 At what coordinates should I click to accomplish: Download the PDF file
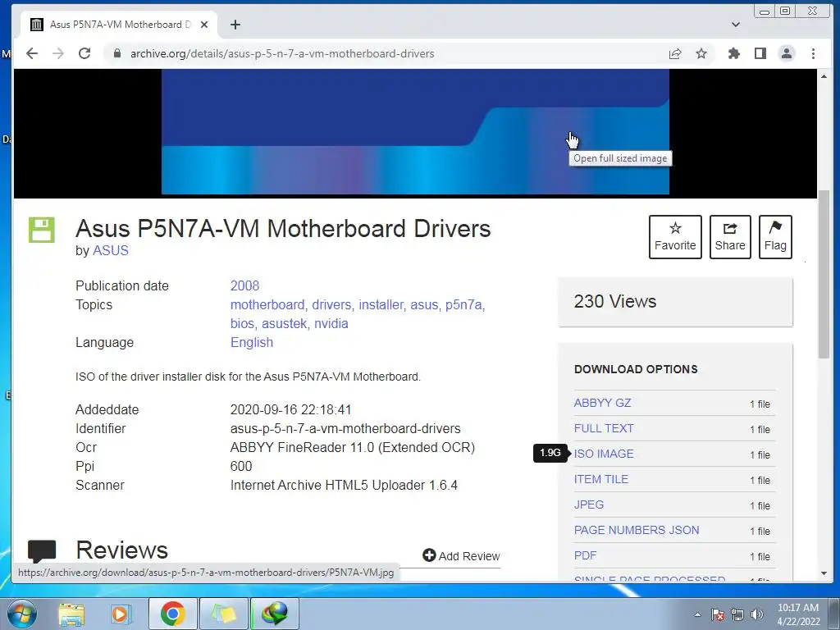click(x=585, y=555)
